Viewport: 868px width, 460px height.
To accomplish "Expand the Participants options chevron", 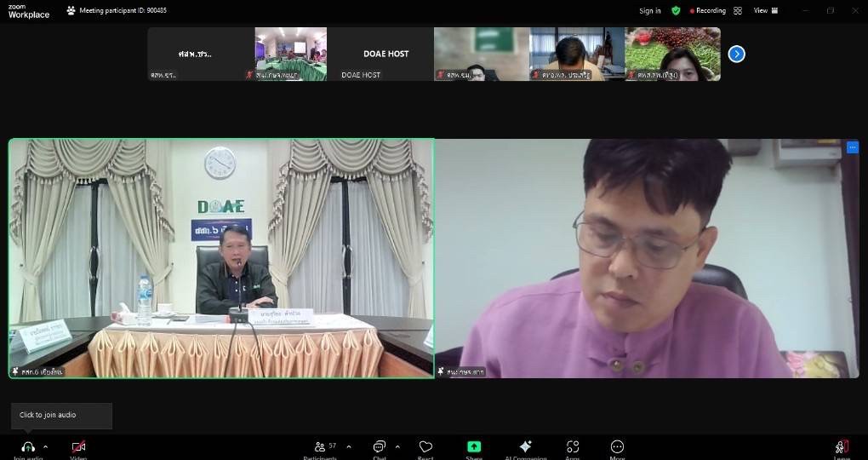I will (x=344, y=446).
